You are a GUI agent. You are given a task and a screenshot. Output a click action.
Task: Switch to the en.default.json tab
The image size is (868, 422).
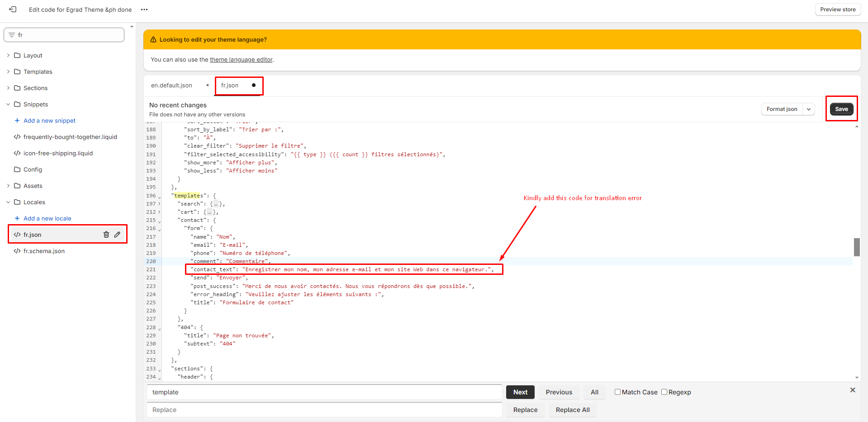pyautogui.click(x=171, y=85)
